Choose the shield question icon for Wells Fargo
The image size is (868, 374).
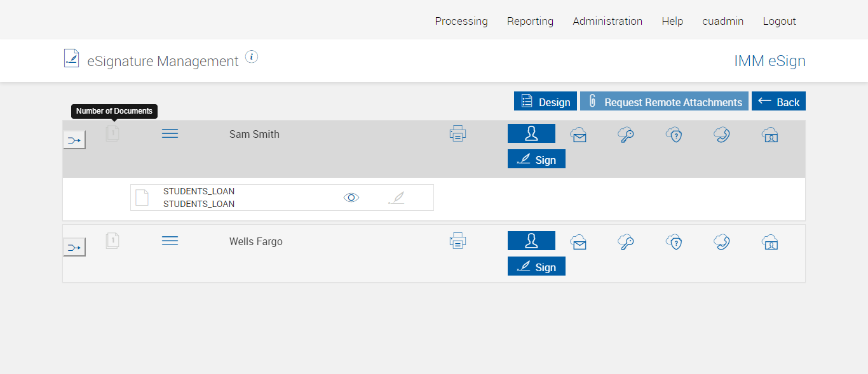(674, 242)
